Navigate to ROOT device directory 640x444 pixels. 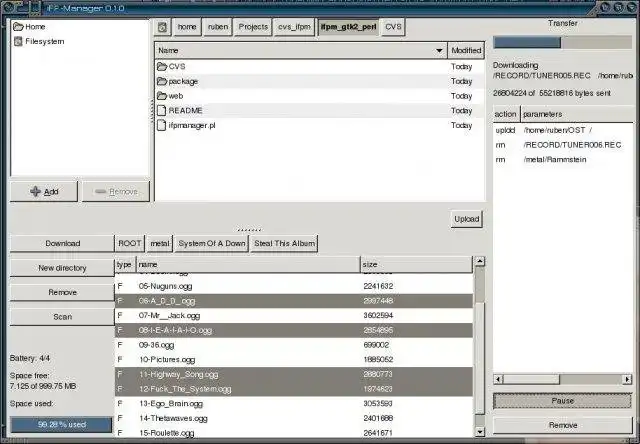(x=130, y=243)
